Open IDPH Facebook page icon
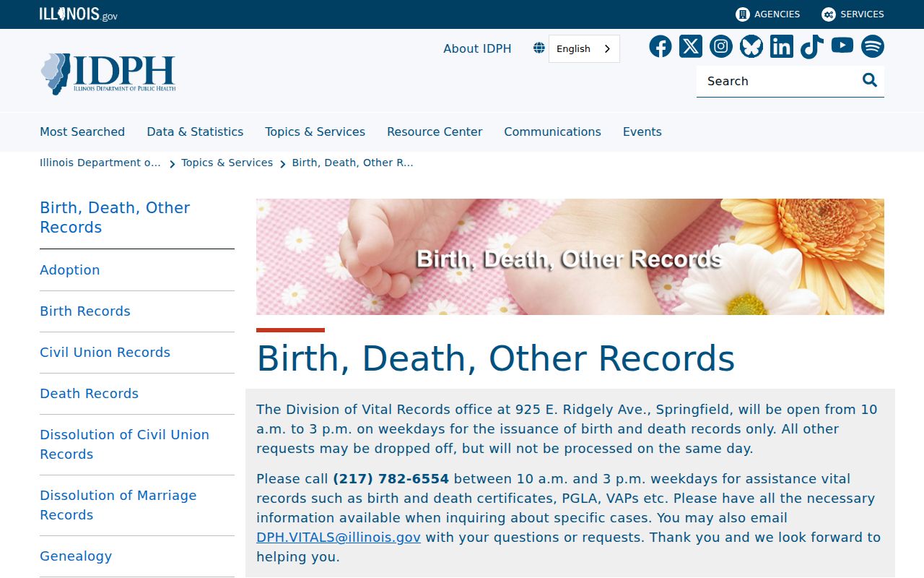Viewport: 924px width, 578px height. tap(661, 46)
